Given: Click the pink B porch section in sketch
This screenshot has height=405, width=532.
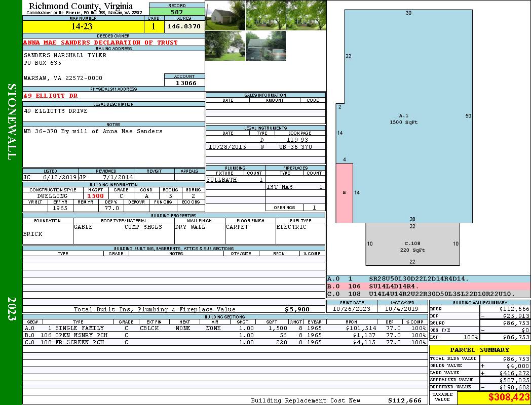Looking at the screenshot, I should (x=345, y=192).
